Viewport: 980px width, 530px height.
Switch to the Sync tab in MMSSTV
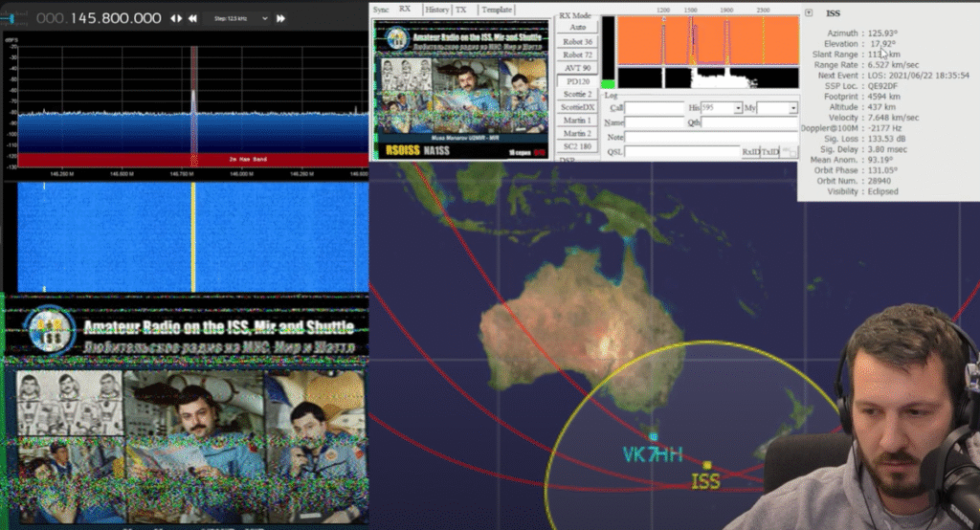(x=381, y=10)
